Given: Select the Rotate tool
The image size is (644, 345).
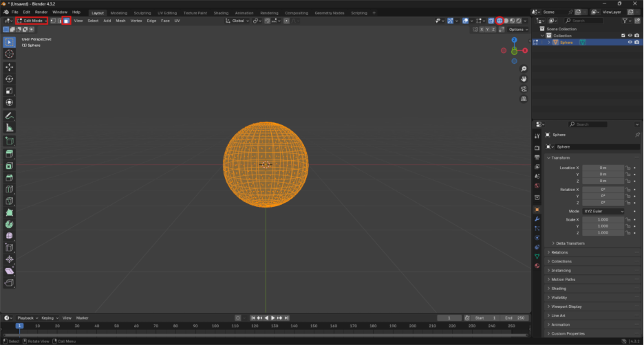Looking at the screenshot, I should [x=10, y=79].
